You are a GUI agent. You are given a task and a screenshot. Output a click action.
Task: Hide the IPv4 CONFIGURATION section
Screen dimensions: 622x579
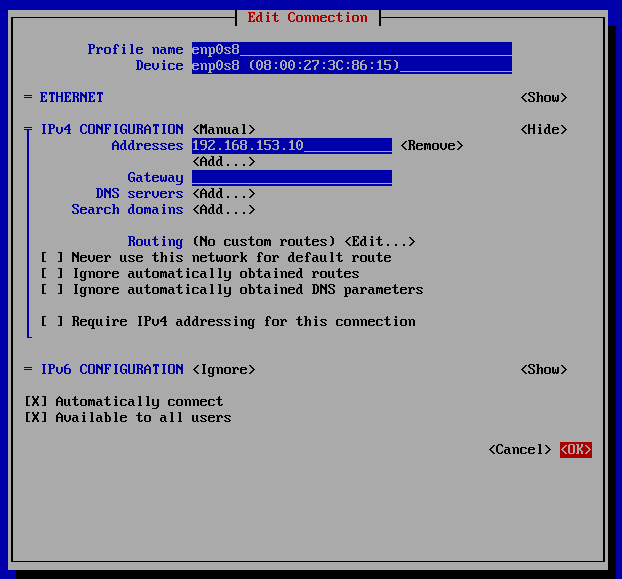(x=543, y=129)
